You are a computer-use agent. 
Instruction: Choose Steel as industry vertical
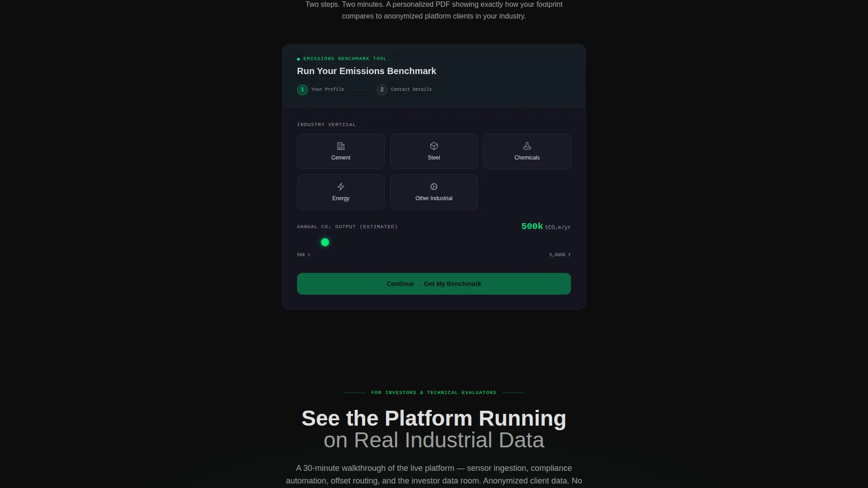434,151
